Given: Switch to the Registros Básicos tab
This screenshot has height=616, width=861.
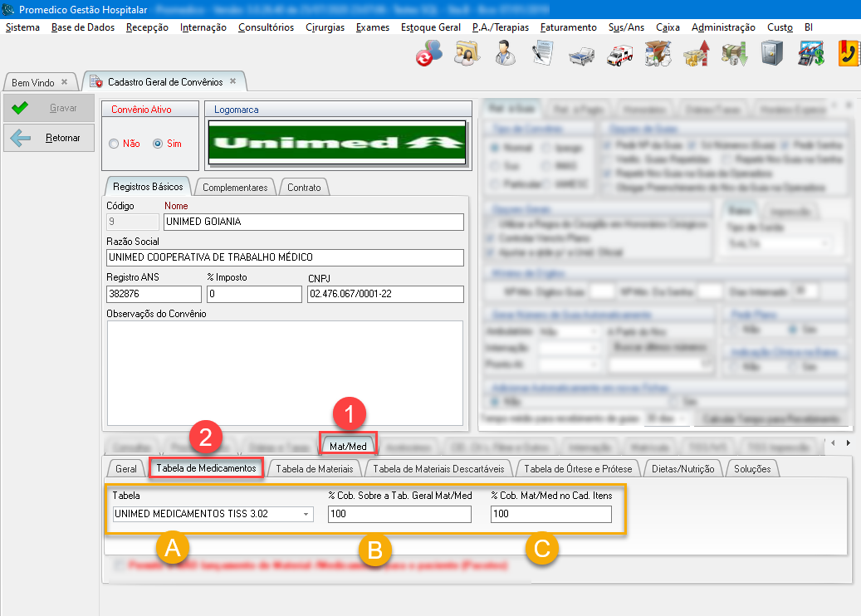Looking at the screenshot, I should [148, 187].
